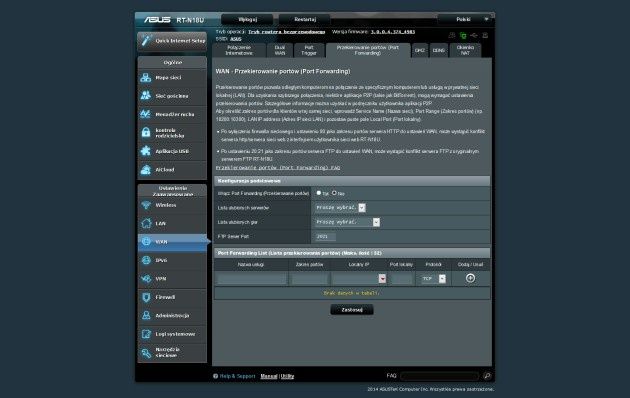Open the Lista ulubionych serwerów dropdown
The image size is (630, 398).
[x=340, y=208]
